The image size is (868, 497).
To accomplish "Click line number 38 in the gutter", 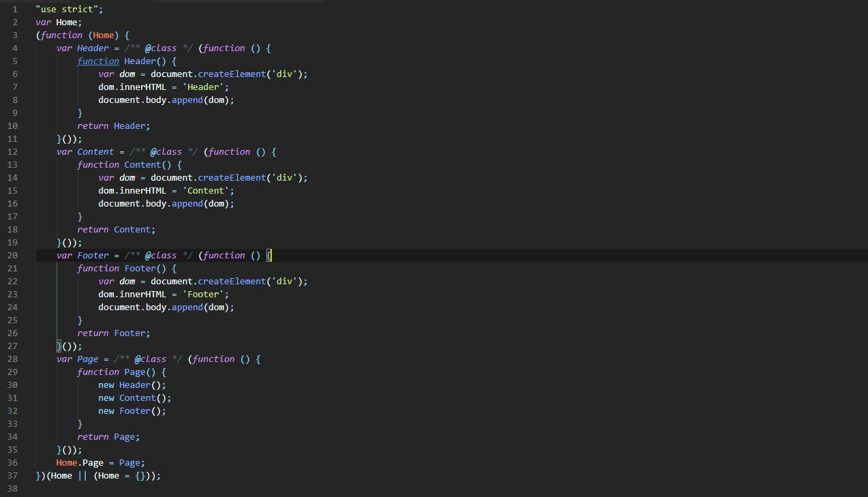I will 14,488.
